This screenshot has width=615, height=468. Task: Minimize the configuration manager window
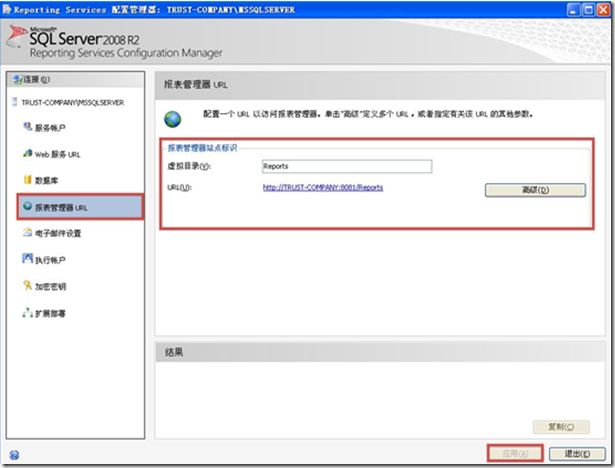tap(573, 9)
